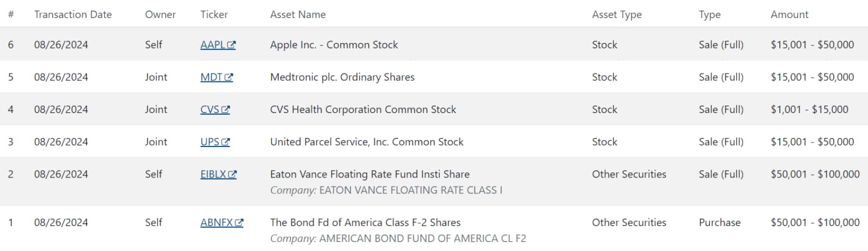Open the UPS ticker link
Image resolution: width=868 pixels, height=251 pixels.
[x=215, y=141]
